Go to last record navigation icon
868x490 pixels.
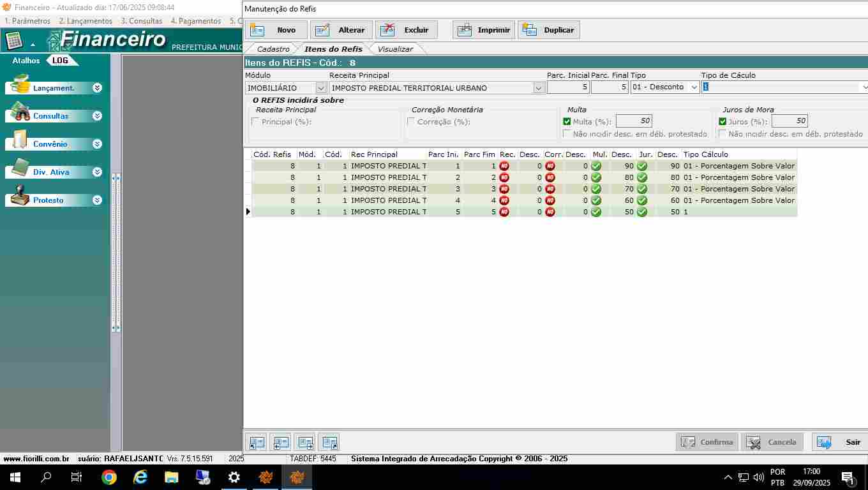[329, 442]
